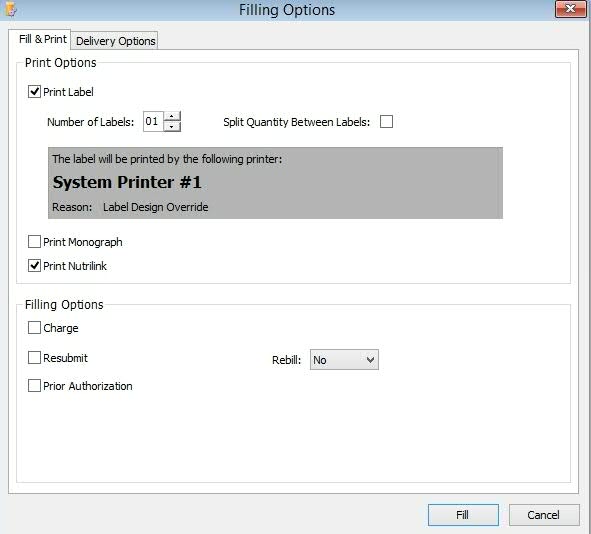Enable Split Quantity Between Labels
This screenshot has width=591, height=534.
coord(386,122)
